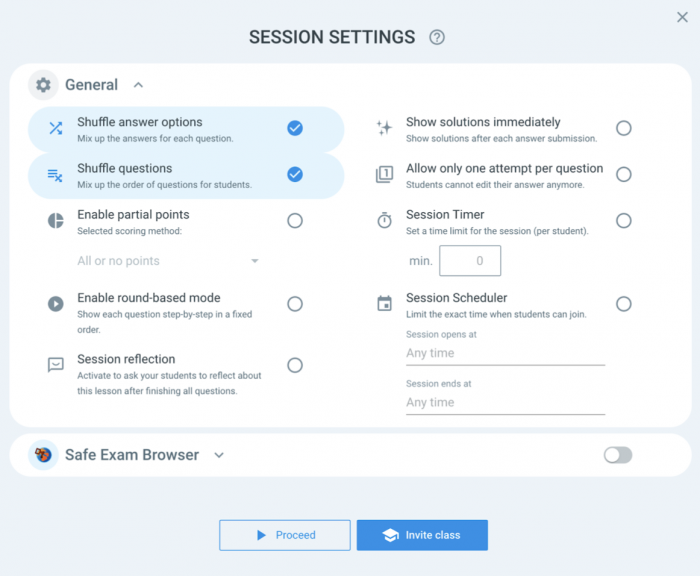This screenshot has height=576, width=700.
Task: Expand the Safe Exam Browser section
Action: pyautogui.click(x=219, y=455)
